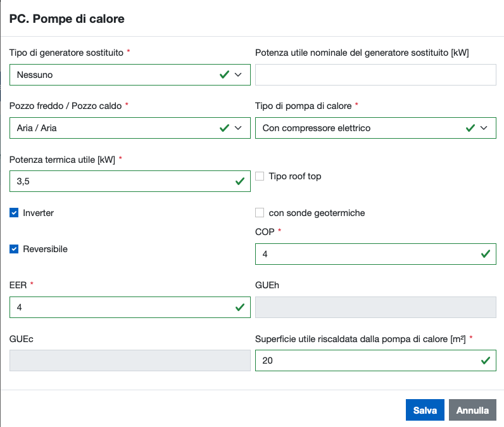Click green checkmark in Superficie utile riscaldata field

click(x=486, y=360)
